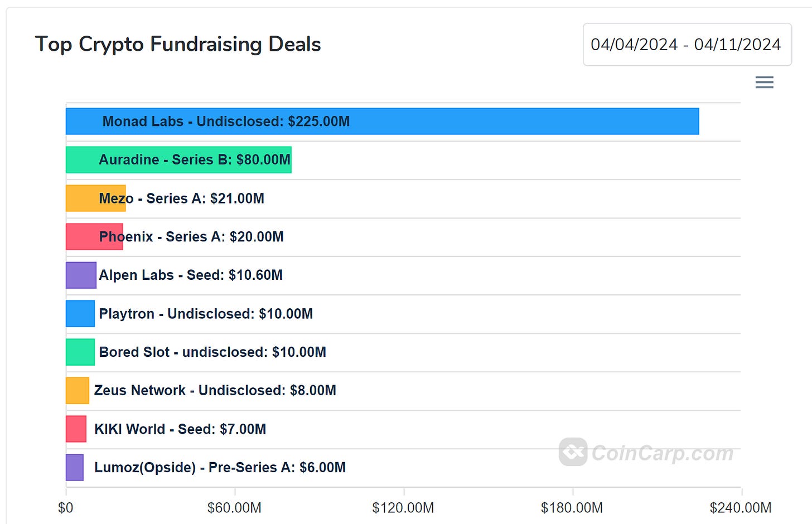Select the red Phoenix Series A bar
The height and width of the screenshot is (524, 812).
tap(82, 237)
